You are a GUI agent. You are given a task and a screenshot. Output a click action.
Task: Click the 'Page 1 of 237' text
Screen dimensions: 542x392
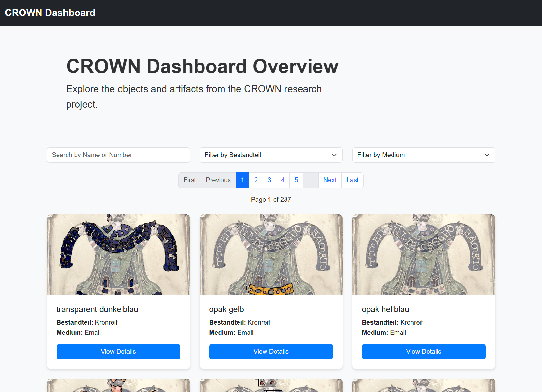click(271, 200)
